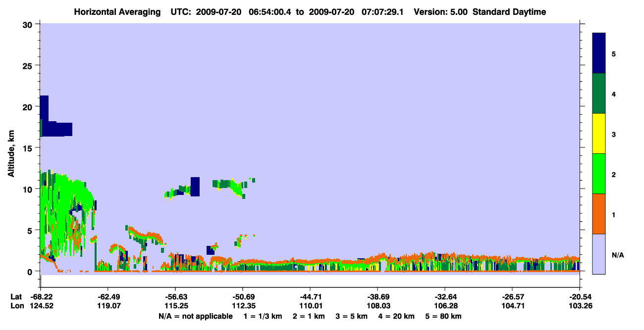Click the end time '07:07:29.1'
The image size is (644, 330).
(382, 12)
